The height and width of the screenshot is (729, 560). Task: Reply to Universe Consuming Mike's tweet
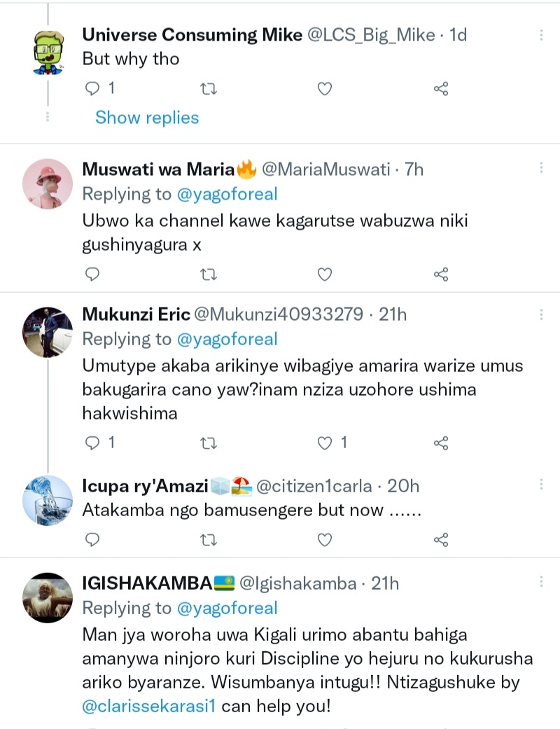[93, 89]
